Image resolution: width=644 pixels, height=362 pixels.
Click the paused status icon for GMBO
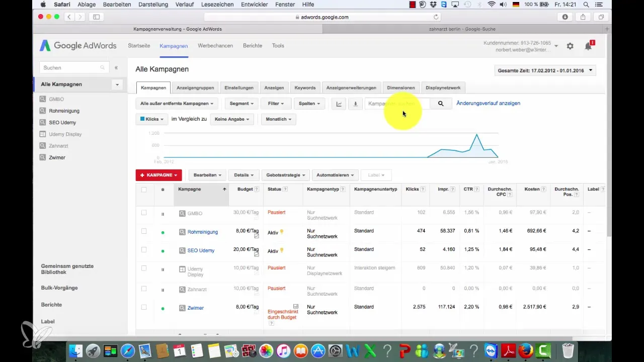pos(163,214)
